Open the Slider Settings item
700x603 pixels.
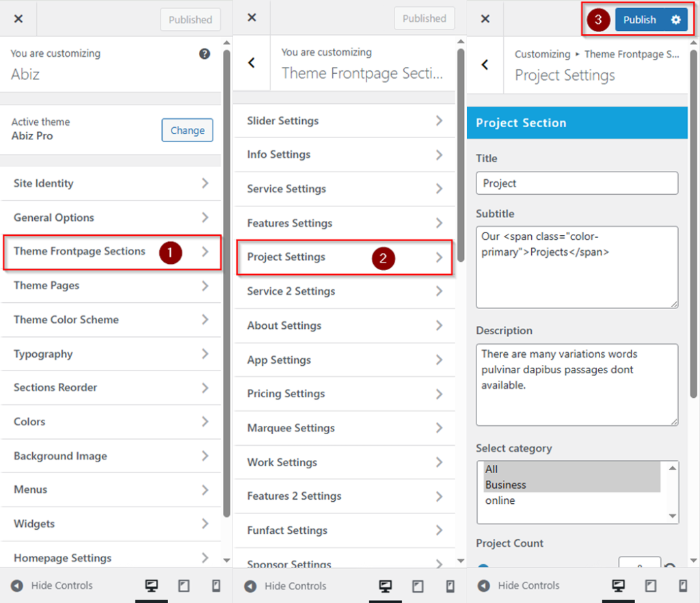[x=345, y=121]
